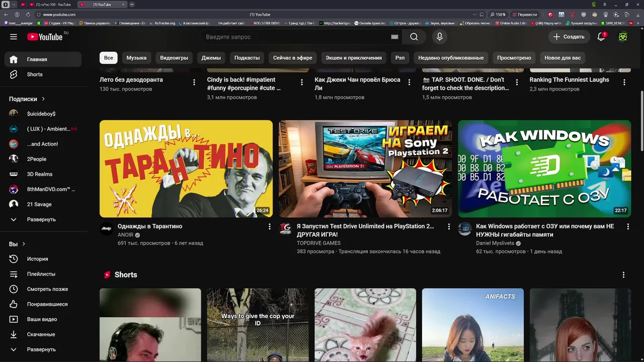Open 2People channel subscription
Screen dimensions: 644x362
point(43,159)
